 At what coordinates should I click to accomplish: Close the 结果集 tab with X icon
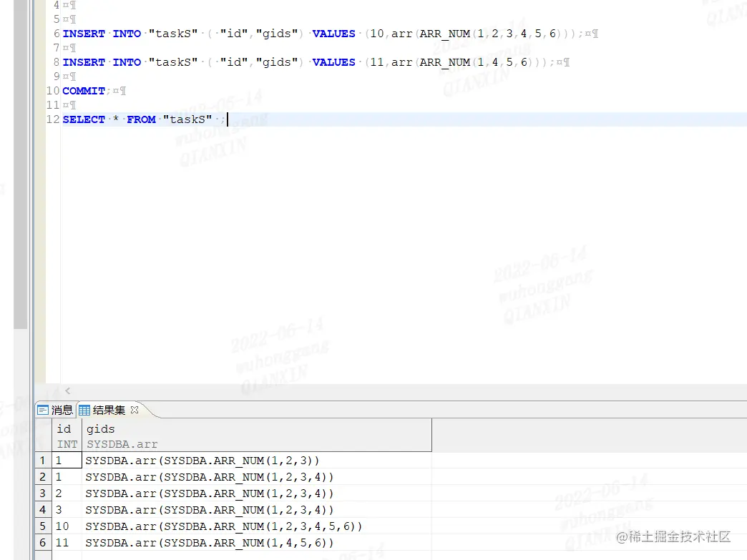[x=135, y=410]
